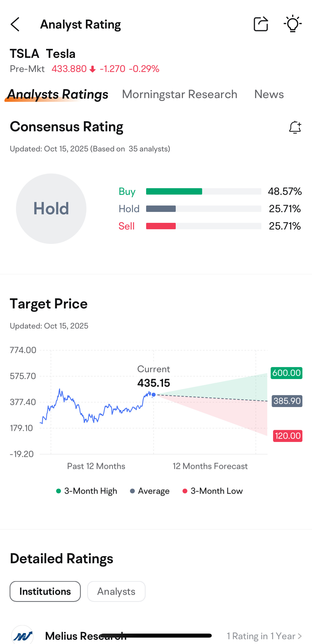Tap the Hold consensus circle

(x=51, y=208)
